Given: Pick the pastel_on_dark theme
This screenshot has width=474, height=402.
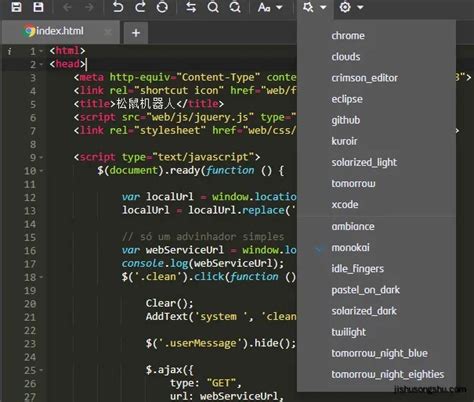Looking at the screenshot, I should [x=365, y=290].
